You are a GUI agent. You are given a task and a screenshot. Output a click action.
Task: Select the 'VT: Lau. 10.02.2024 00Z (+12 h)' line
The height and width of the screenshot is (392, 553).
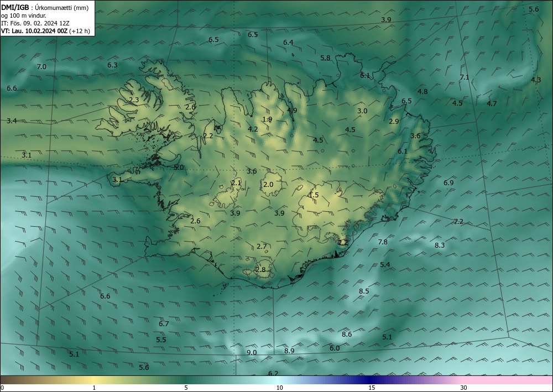coord(45,31)
